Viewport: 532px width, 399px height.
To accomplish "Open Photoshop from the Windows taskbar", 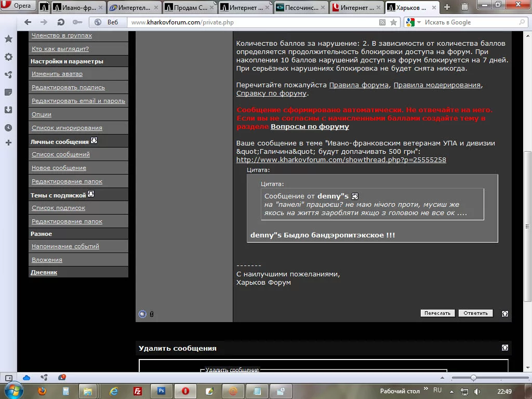I will pos(162,391).
